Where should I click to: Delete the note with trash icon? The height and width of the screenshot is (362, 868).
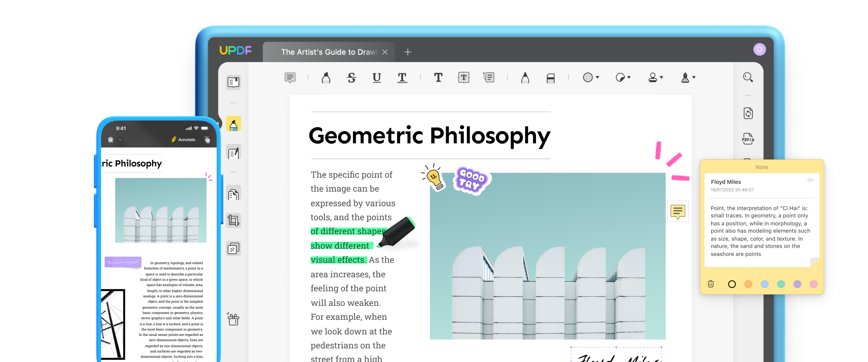pos(710,284)
